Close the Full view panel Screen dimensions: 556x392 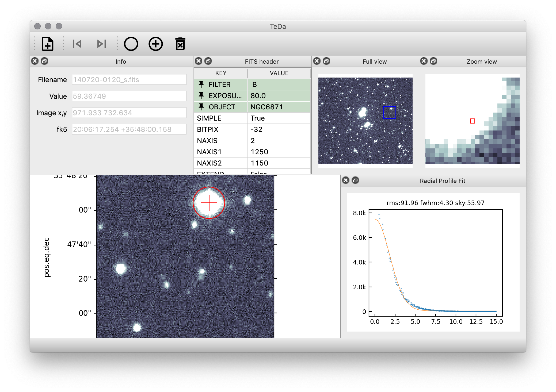click(317, 61)
